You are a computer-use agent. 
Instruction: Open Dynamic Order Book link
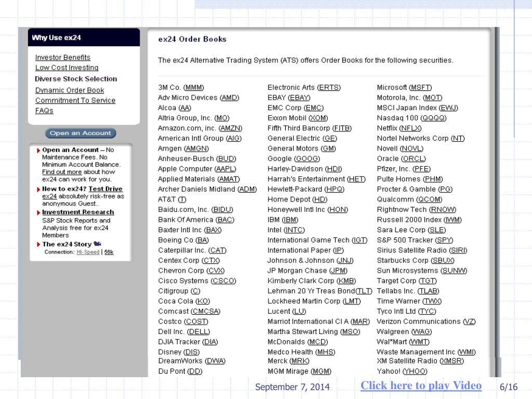(70, 90)
